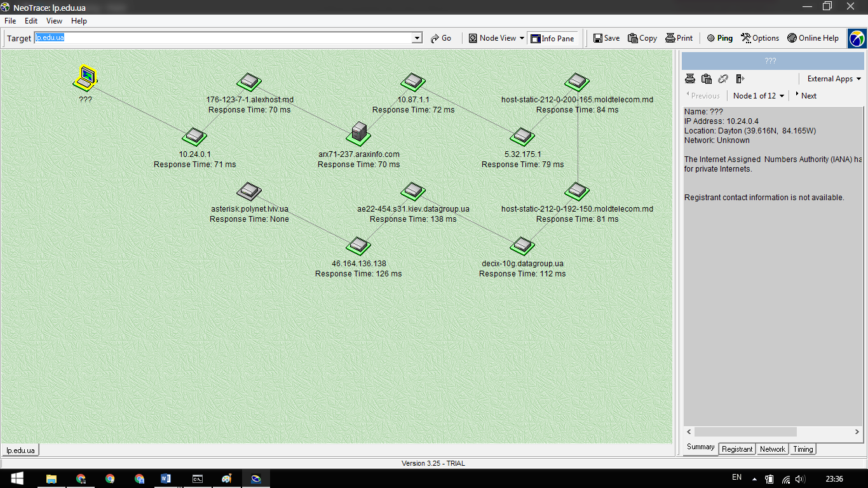The height and width of the screenshot is (488, 868).
Task: Open the External Apps dropdown
Action: click(x=834, y=79)
